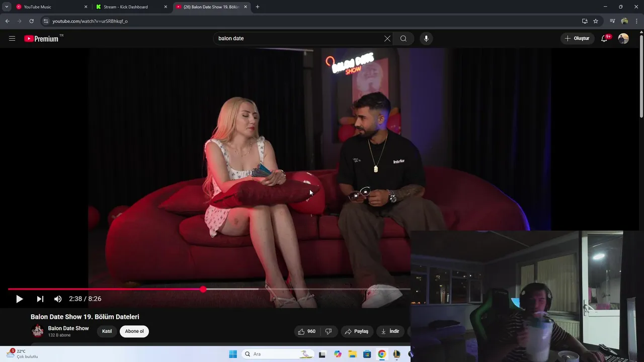Open Chrome media controls icon
This screenshot has width=644, height=362.
(612, 21)
